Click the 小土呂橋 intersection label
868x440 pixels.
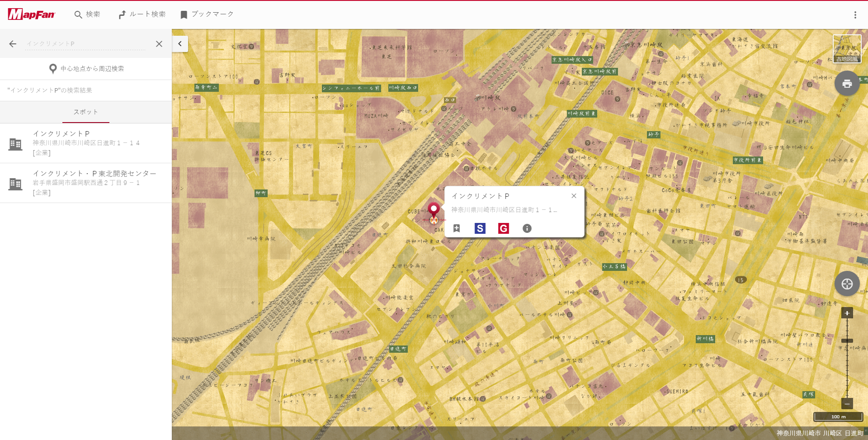[614, 267]
